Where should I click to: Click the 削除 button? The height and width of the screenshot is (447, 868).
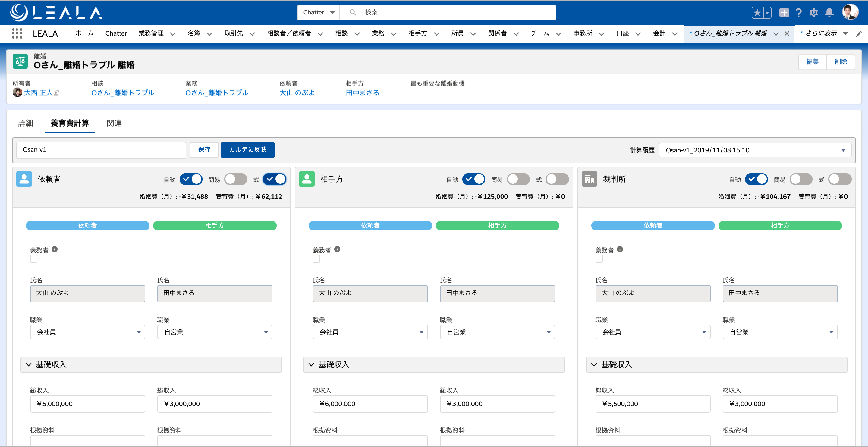pos(841,62)
